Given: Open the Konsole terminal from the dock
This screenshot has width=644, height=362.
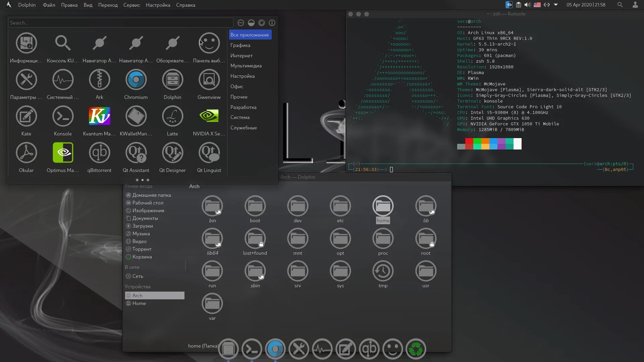Looking at the screenshot, I should (x=252, y=349).
